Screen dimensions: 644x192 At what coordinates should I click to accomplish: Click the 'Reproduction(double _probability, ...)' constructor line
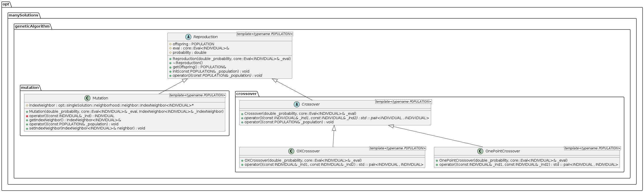coord(232,59)
